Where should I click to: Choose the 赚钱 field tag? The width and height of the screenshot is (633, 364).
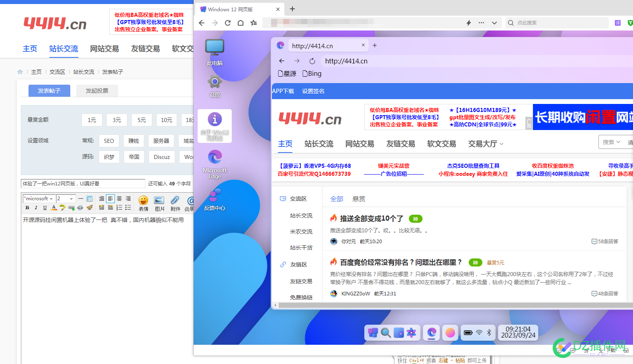click(x=134, y=141)
